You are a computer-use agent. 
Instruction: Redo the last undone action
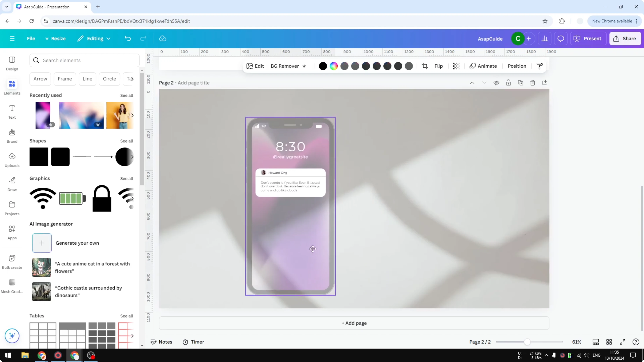pos(143,38)
